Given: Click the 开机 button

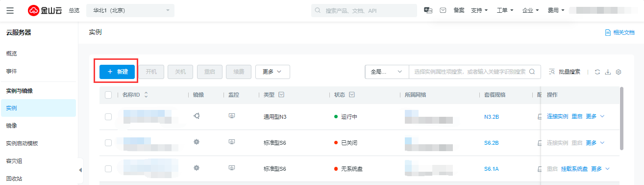Looking at the screenshot, I should [x=151, y=72].
